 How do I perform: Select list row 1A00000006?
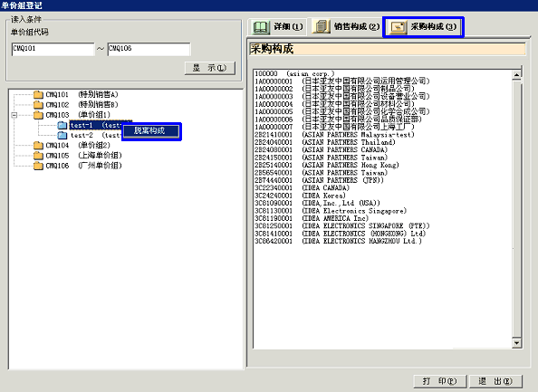point(339,120)
